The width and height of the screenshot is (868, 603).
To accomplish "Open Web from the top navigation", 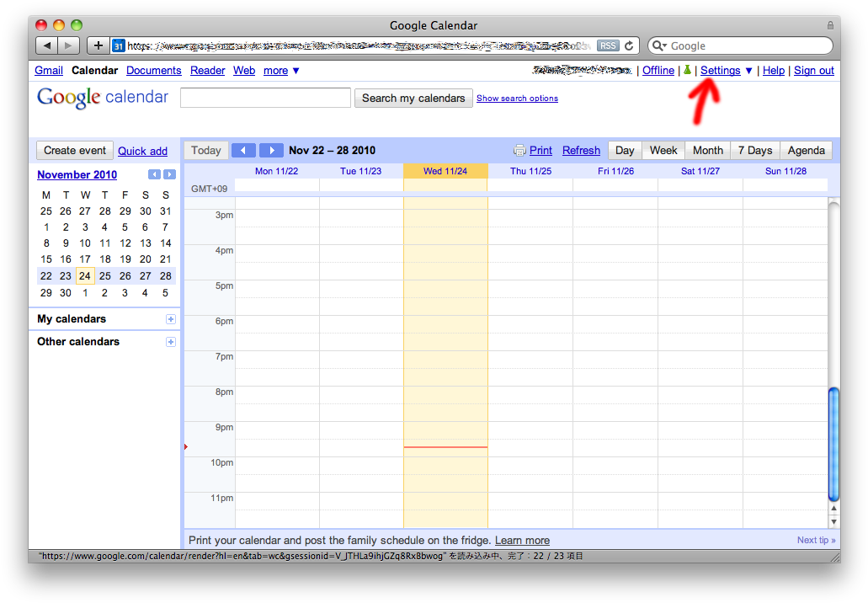I will [x=244, y=71].
